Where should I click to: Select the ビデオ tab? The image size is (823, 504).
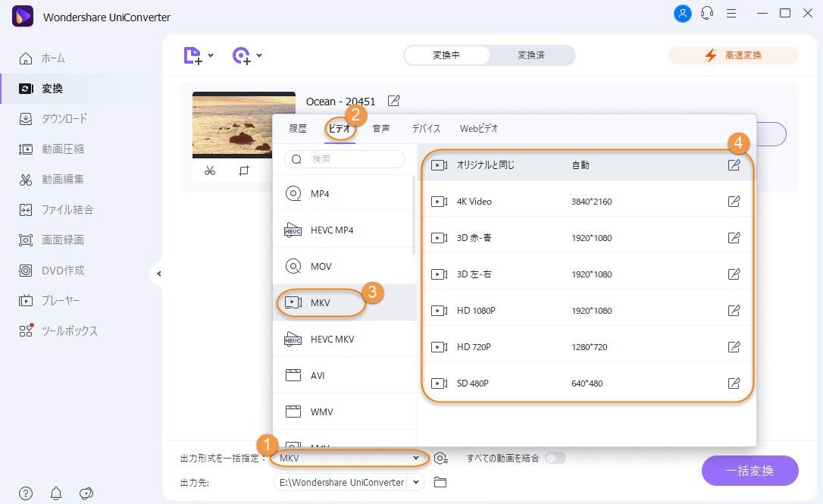(x=340, y=129)
